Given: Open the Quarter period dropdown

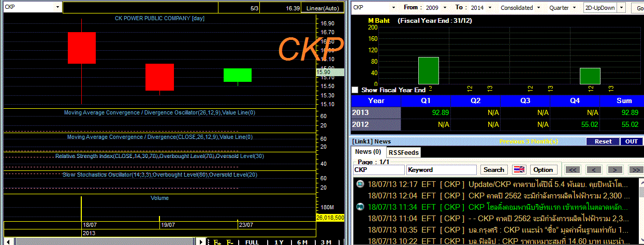Looking at the screenshot, I should tap(574, 8).
